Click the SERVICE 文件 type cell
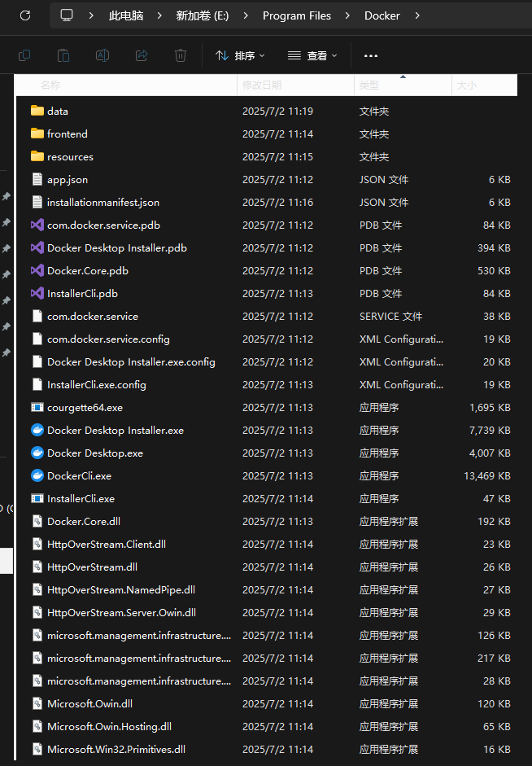Image resolution: width=532 pixels, height=766 pixels. pyautogui.click(x=390, y=316)
